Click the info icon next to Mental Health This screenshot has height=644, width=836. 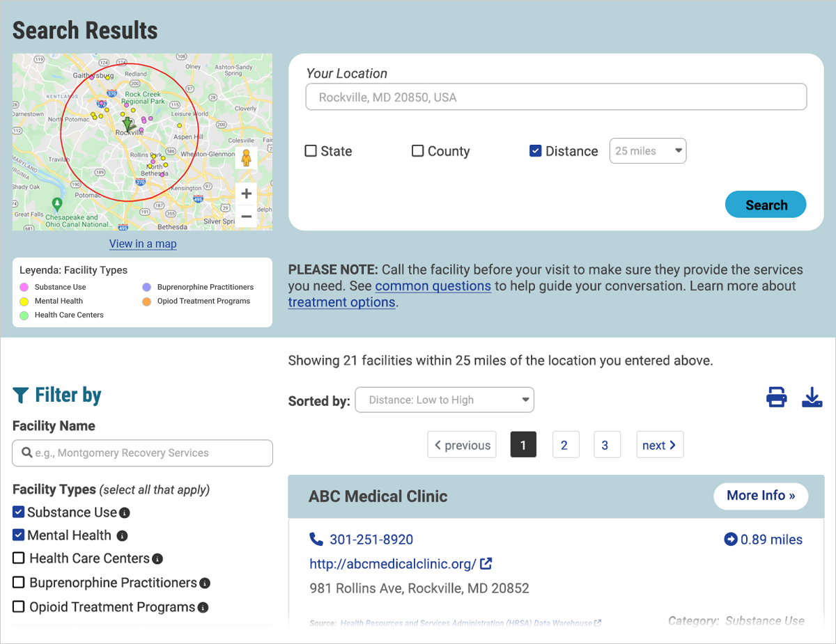pos(123,535)
